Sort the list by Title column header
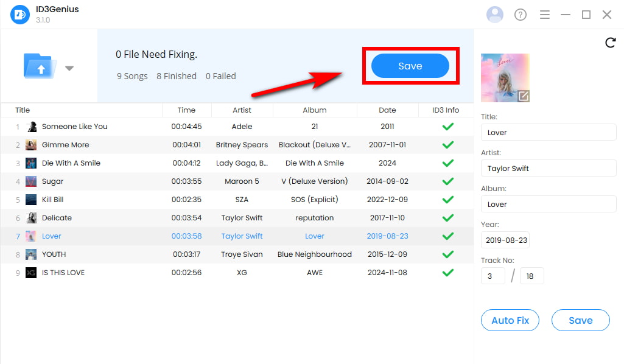 pos(23,110)
